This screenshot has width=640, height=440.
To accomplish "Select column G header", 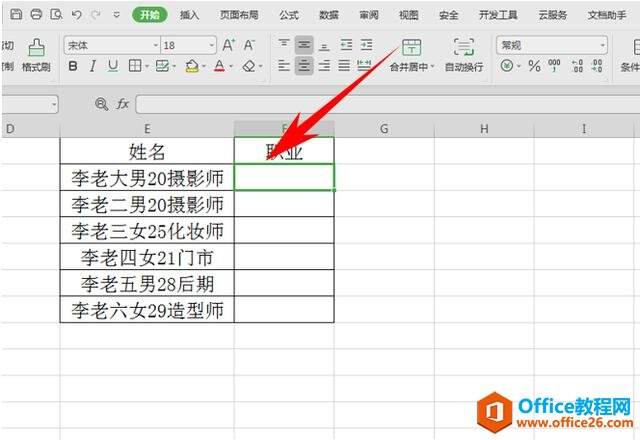I will [x=384, y=129].
